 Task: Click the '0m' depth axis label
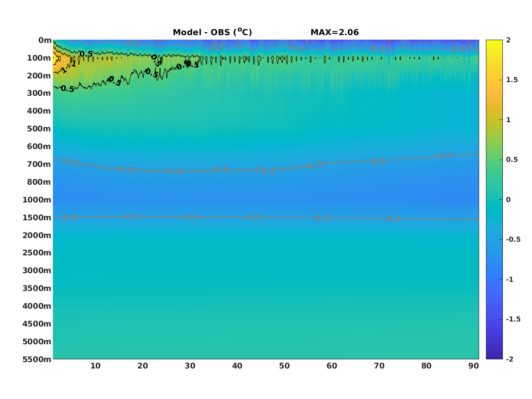(45, 41)
